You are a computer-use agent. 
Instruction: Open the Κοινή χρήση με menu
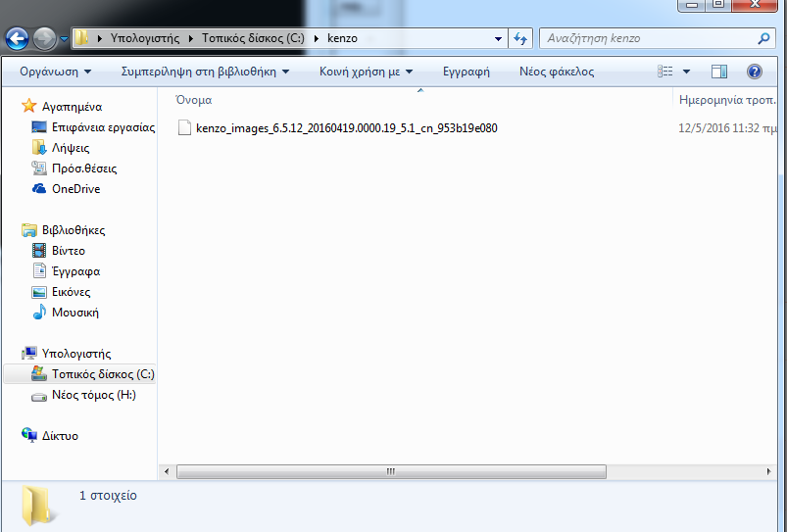coord(366,72)
